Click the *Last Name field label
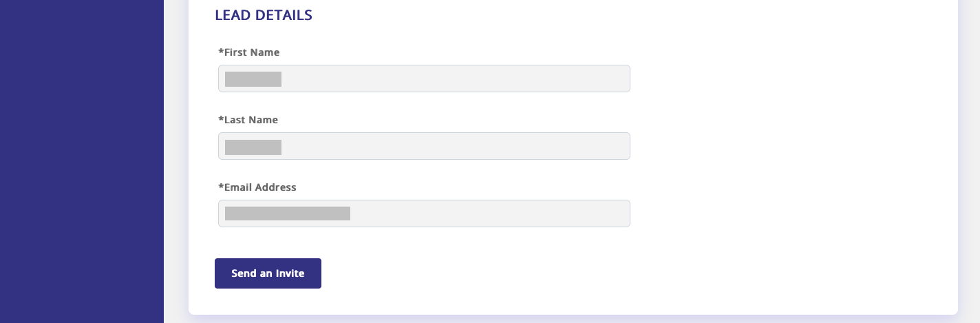980x323 pixels. click(250, 120)
